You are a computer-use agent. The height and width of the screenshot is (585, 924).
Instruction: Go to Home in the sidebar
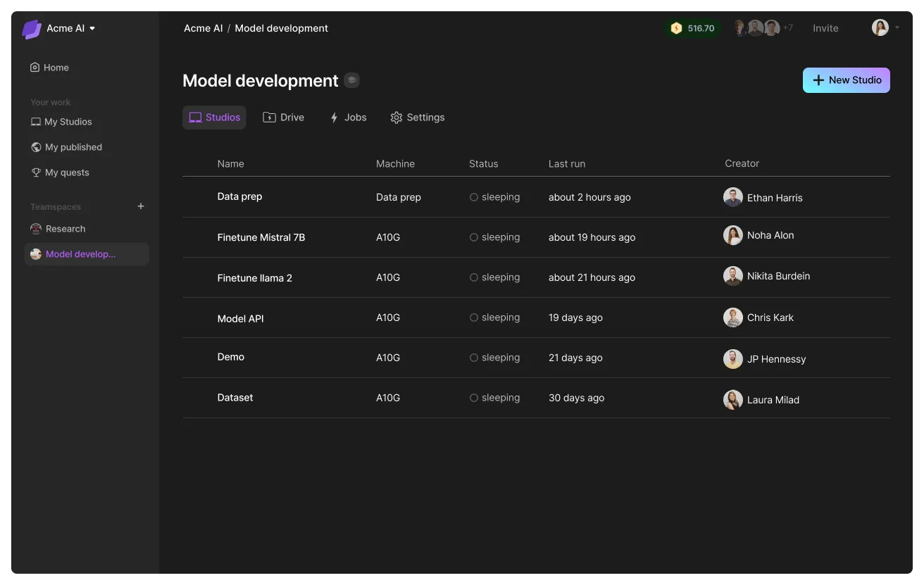49,68
